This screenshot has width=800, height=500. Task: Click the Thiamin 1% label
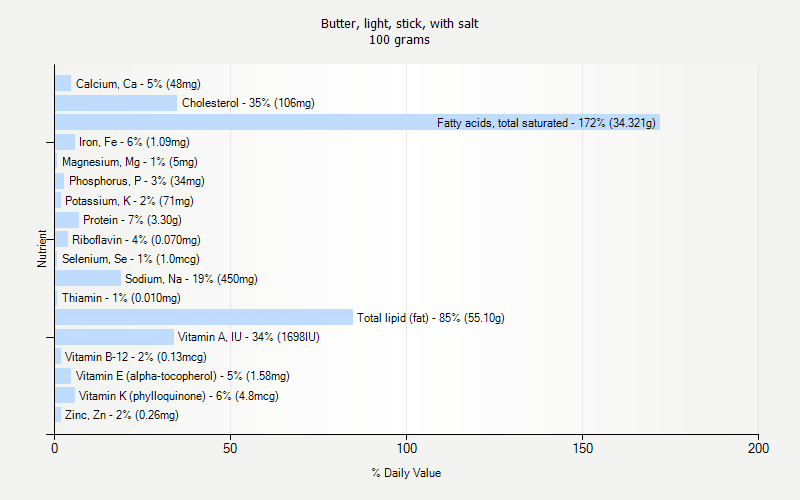click(x=121, y=298)
